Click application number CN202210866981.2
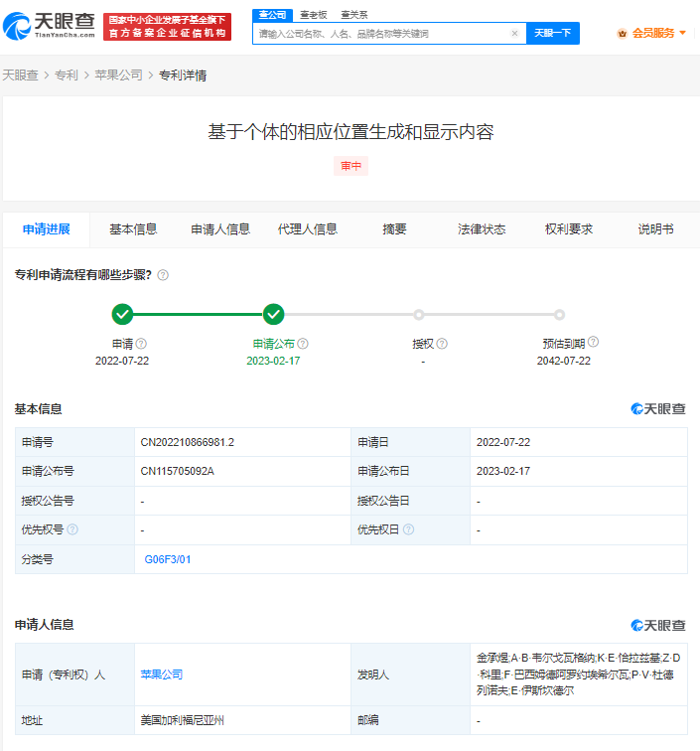This screenshot has width=700, height=751. coord(188,443)
